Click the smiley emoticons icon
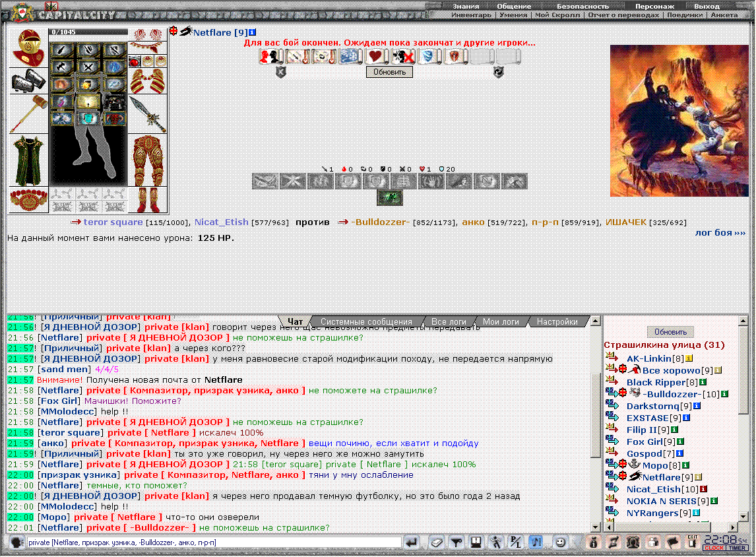 pos(560,542)
